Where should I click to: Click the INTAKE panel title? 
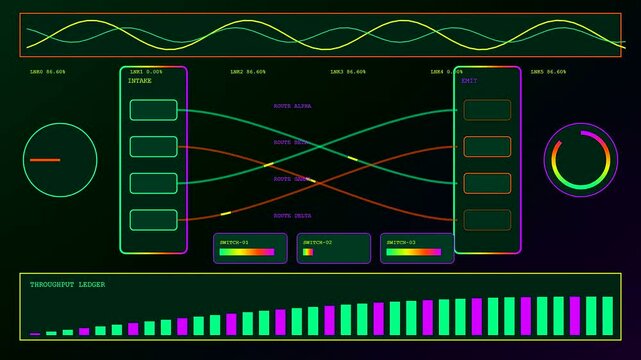(x=140, y=81)
